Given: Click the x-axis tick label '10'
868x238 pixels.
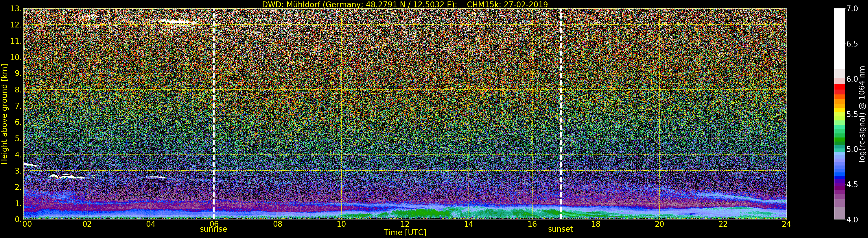Looking at the screenshot, I should 341,224.
